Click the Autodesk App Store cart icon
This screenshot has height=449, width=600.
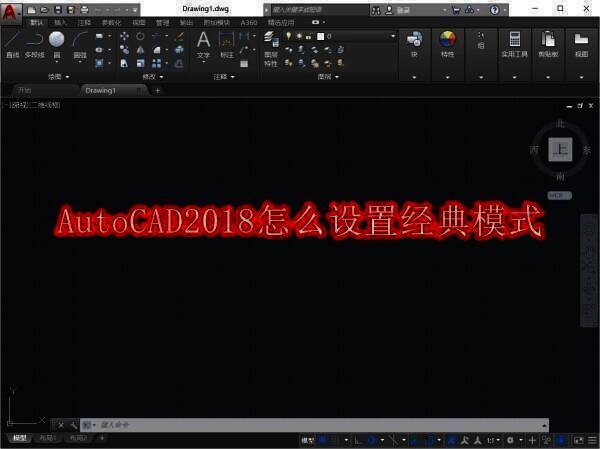point(456,10)
